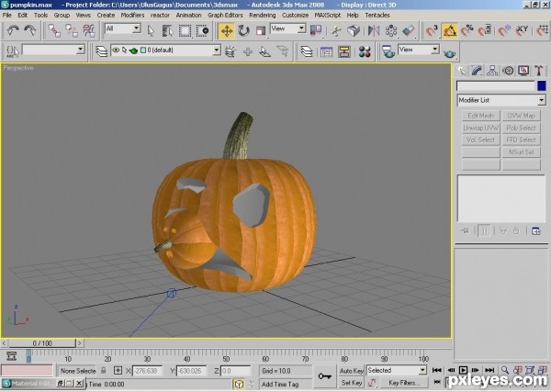Open Render Scene dialog icon
Screen dimensions: 551x392
click(x=388, y=51)
